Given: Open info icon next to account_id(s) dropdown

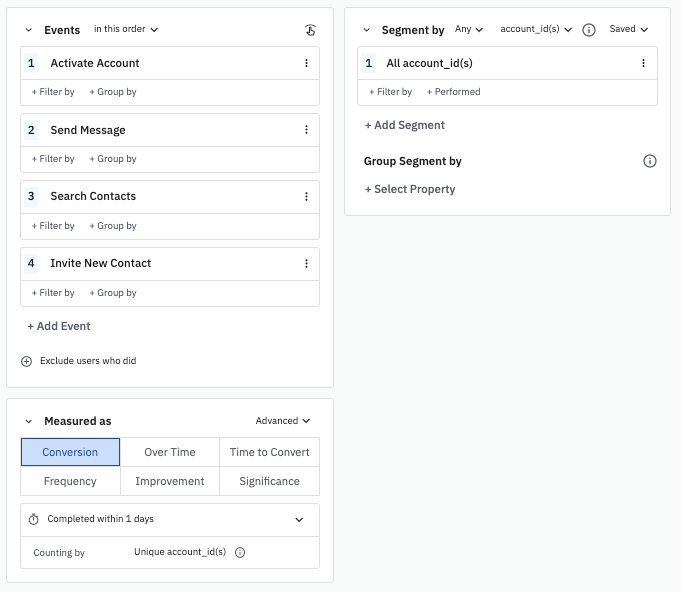Looking at the screenshot, I should [589, 30].
